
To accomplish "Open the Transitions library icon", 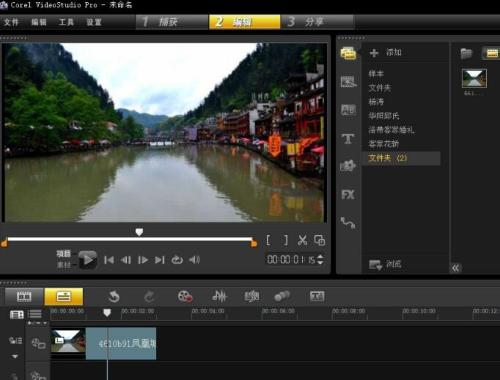I will click(x=348, y=110).
